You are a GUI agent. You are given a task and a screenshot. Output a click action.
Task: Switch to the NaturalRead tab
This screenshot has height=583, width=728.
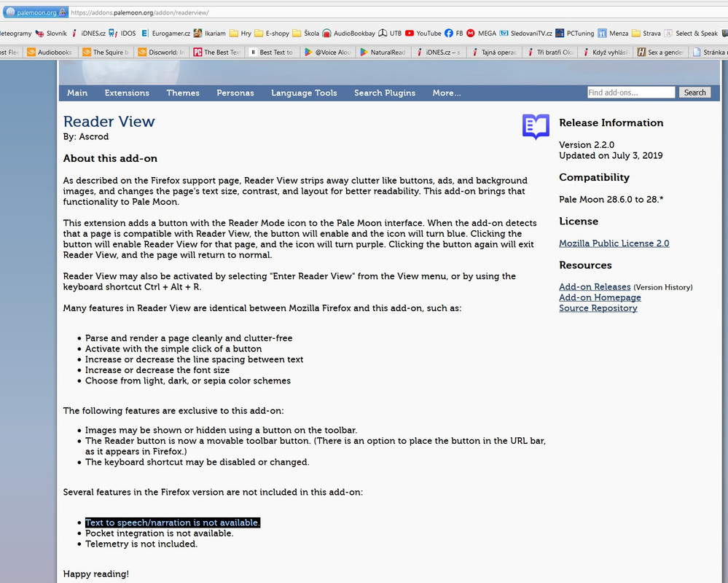pos(383,52)
